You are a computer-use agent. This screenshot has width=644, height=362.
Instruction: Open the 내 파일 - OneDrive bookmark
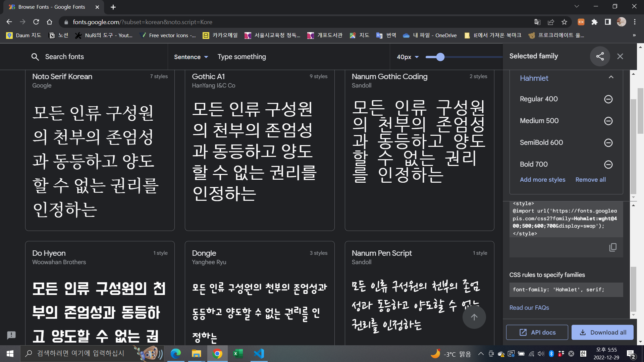click(430, 36)
